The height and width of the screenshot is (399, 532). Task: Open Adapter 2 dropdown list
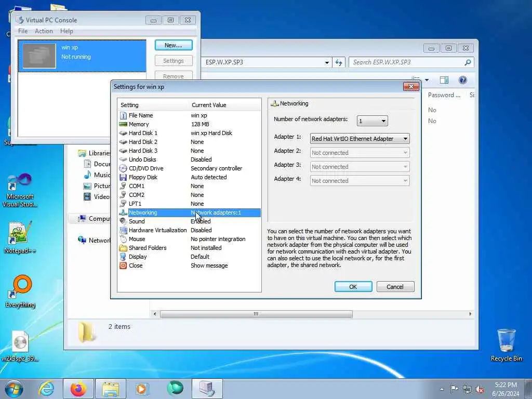(x=360, y=153)
